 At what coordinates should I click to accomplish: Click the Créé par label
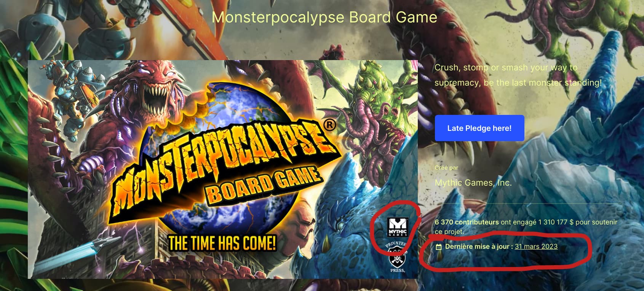click(x=446, y=168)
